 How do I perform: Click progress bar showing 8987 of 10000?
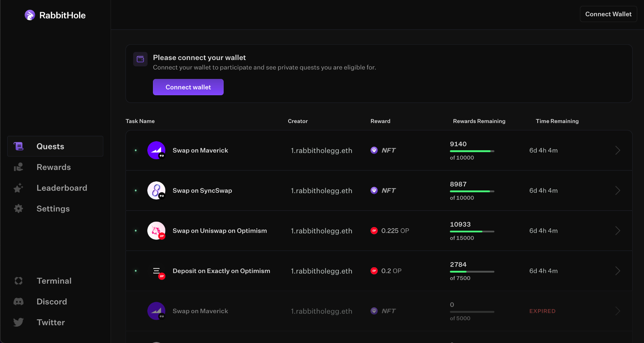[472, 191]
